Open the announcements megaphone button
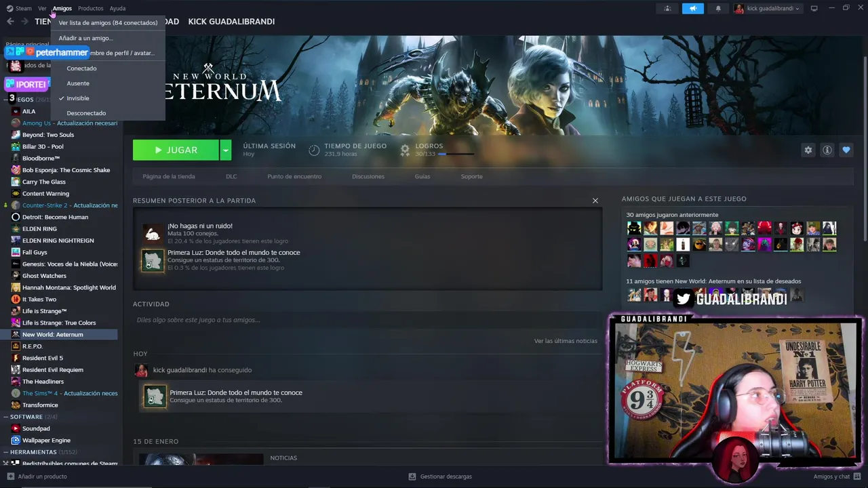 (692, 8)
